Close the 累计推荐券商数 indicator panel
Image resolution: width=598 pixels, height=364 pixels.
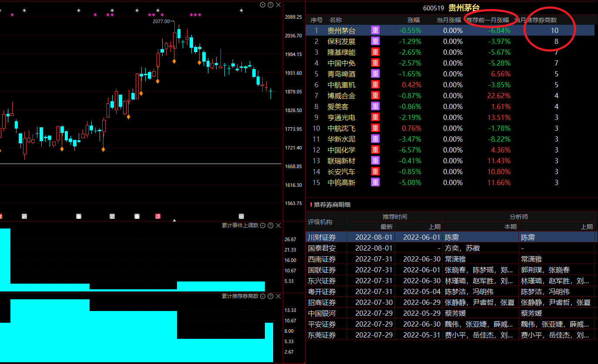[x=278, y=296]
